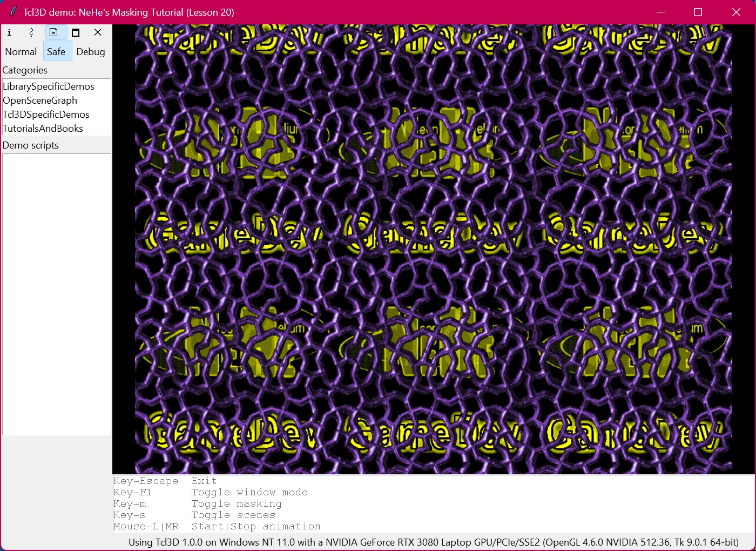Click the info 'i' toolbar icon

click(9, 32)
